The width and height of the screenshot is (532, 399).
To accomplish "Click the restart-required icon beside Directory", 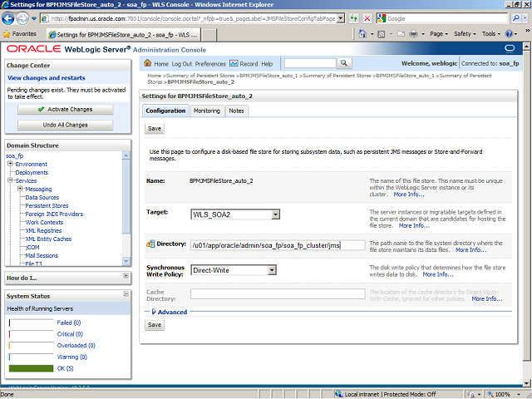I will [x=150, y=244].
